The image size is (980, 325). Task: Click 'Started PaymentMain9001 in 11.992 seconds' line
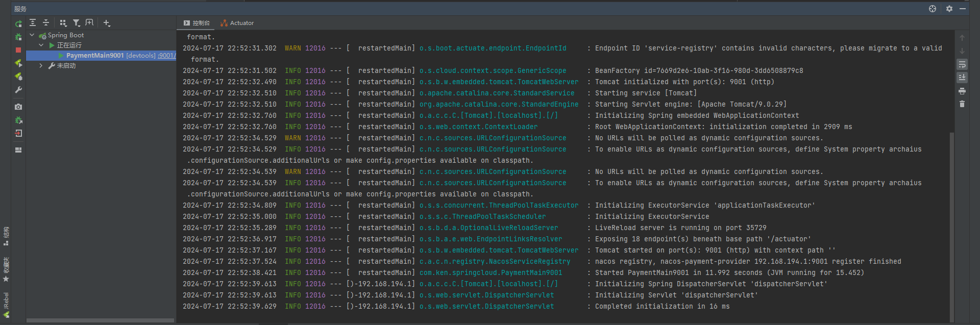[x=729, y=272]
